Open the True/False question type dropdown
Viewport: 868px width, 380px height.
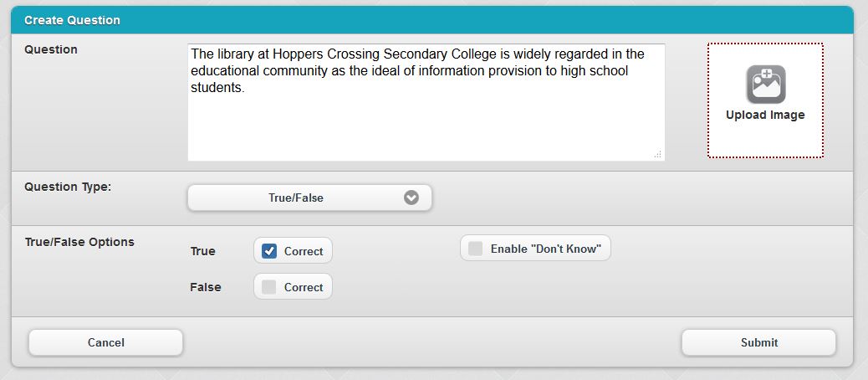point(309,198)
